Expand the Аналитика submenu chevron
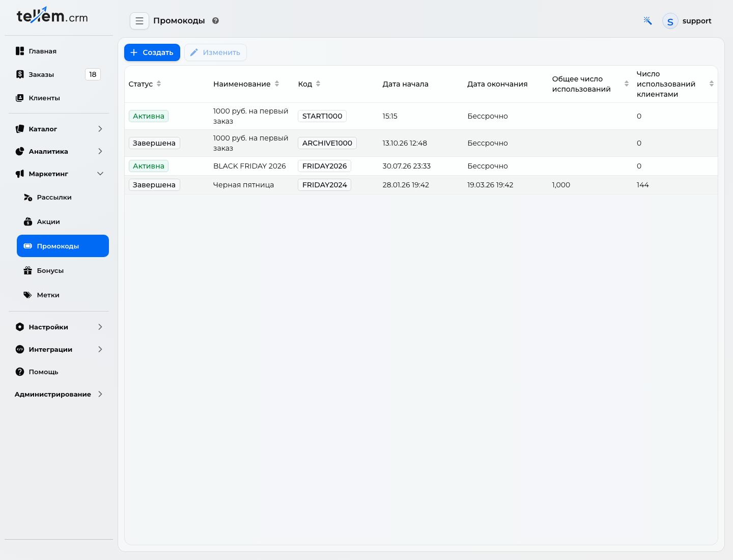 [100, 151]
